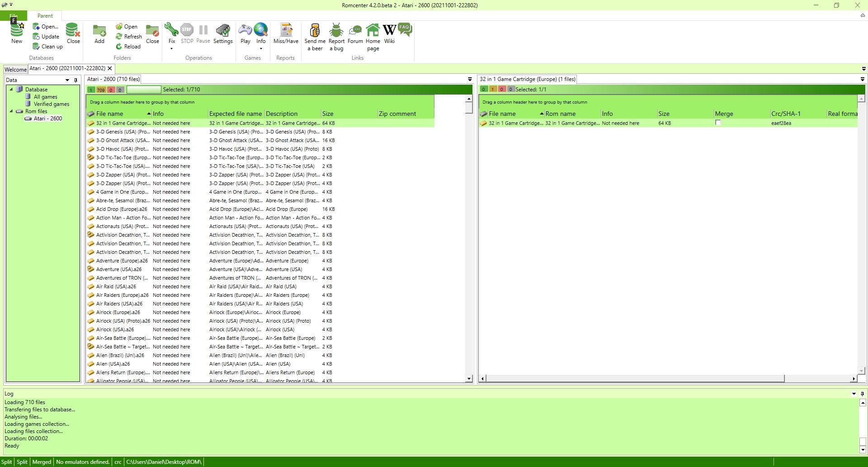Sort by Crc/SHA-1 column header
Screen dimensions: 868x467
[798, 114]
